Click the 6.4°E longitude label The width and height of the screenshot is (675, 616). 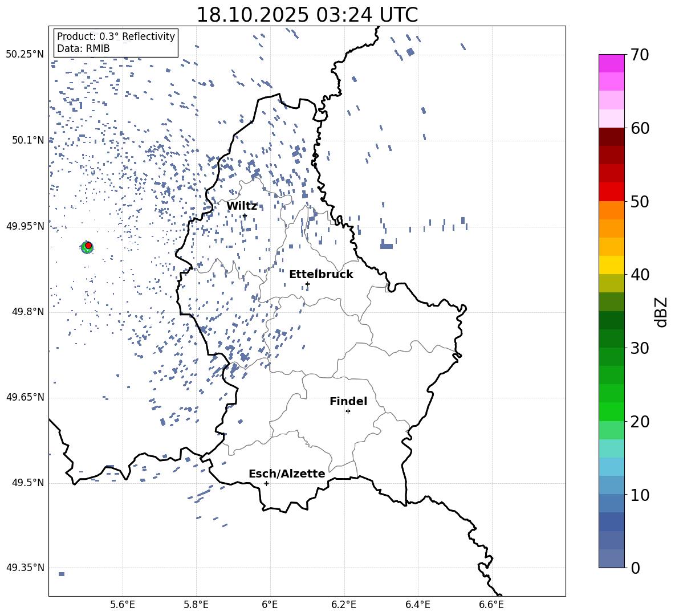point(417,605)
